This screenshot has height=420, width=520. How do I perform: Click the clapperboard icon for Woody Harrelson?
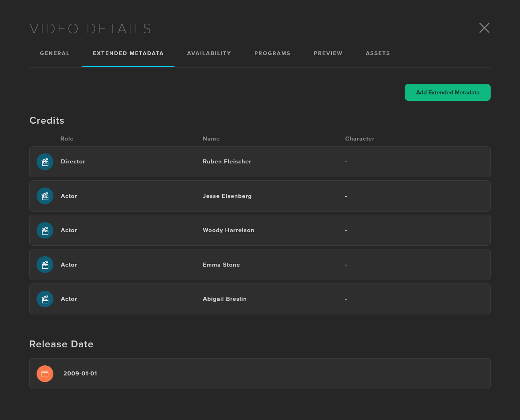coord(45,230)
